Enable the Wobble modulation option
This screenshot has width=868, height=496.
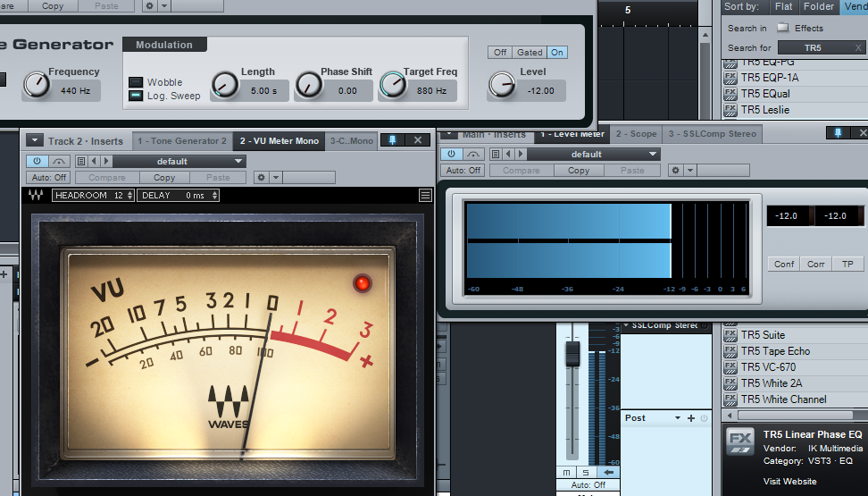tap(136, 82)
